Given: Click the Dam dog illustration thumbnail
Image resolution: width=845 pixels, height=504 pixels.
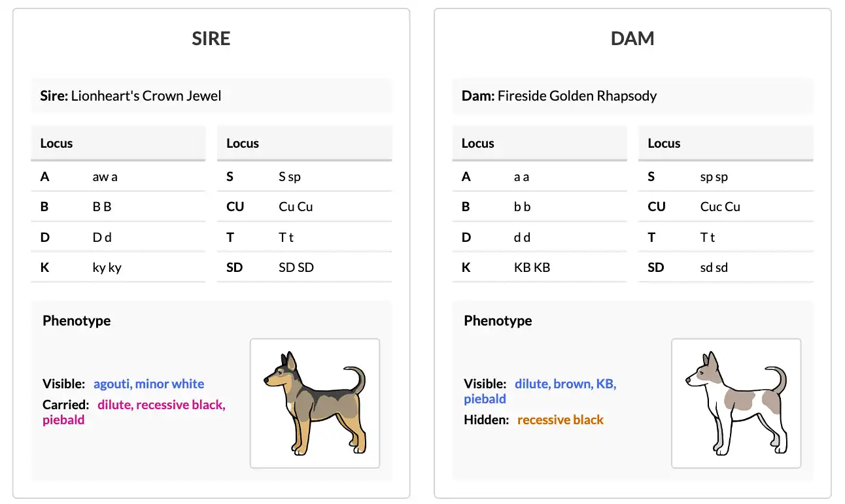Looking at the screenshot, I should point(736,403).
